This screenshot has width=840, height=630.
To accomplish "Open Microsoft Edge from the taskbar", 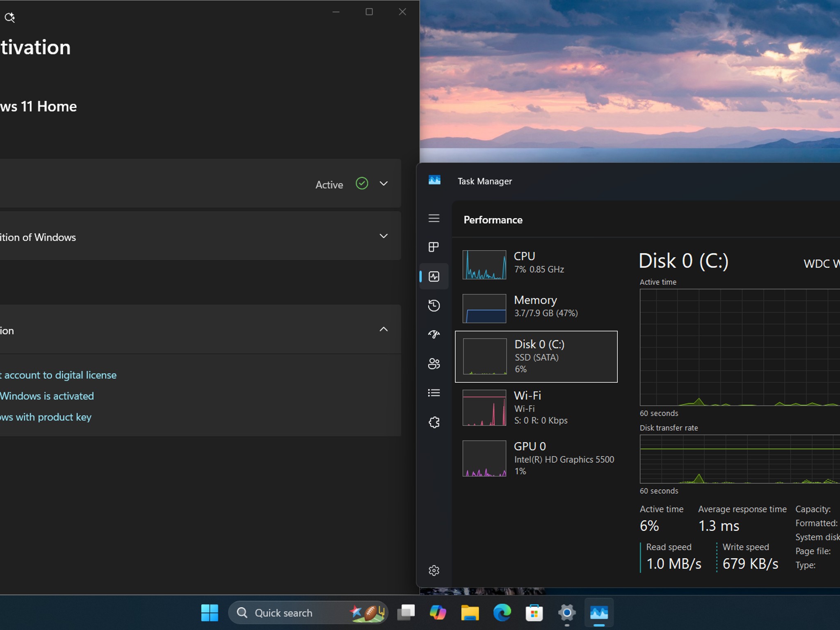I will point(502,613).
